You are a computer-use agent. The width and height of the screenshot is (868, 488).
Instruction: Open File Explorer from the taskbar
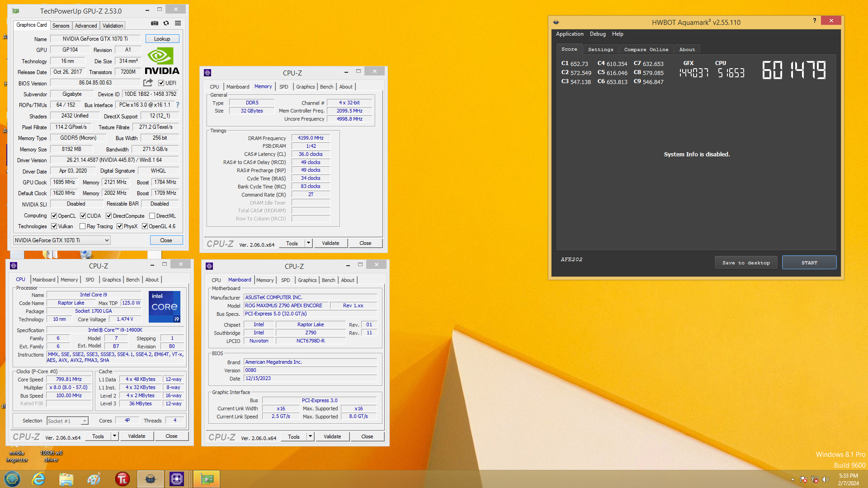(66, 479)
